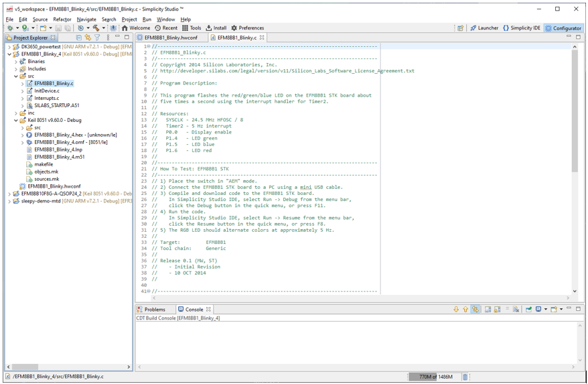Switch to the Launcher perspective
588x384 pixels.
[484, 28]
